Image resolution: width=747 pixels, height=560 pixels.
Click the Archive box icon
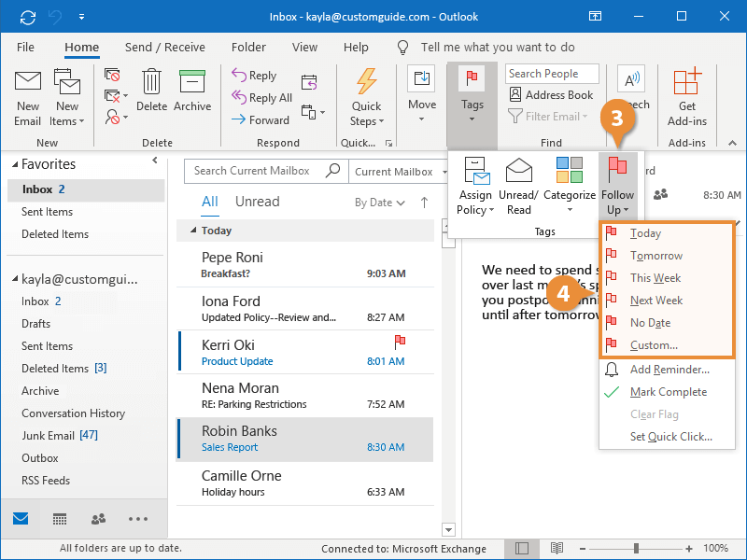(192, 81)
